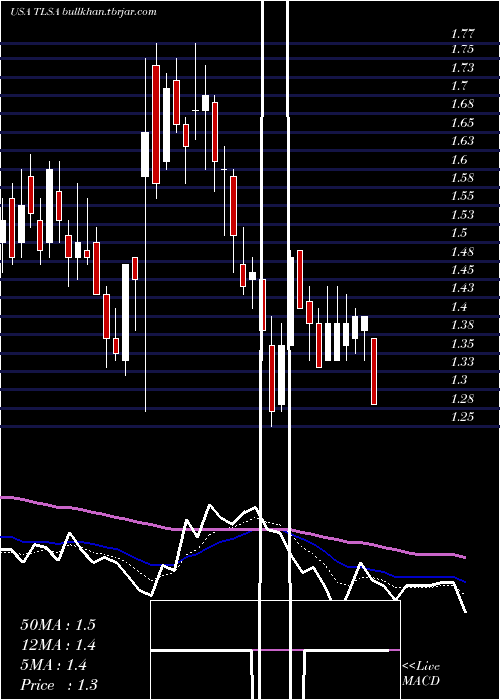Click the 1.68 price axis label
Image resolution: width=500 pixels, height=700 pixels.
(462, 104)
